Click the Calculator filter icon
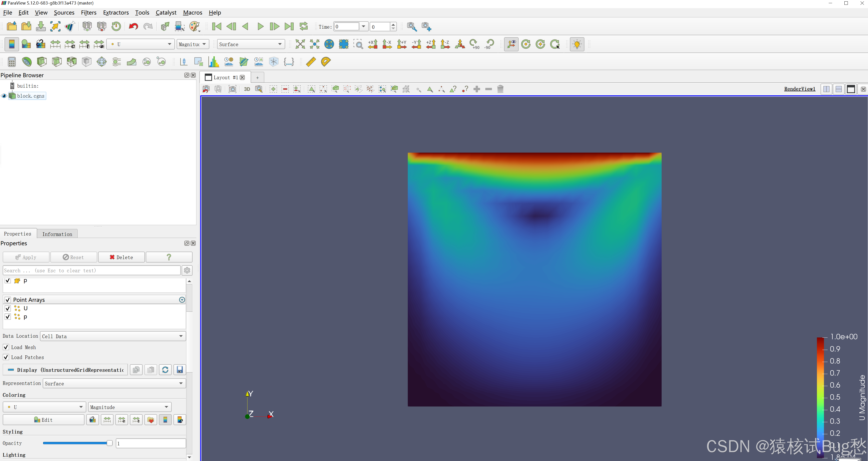This screenshot has width=868, height=461. [x=12, y=62]
